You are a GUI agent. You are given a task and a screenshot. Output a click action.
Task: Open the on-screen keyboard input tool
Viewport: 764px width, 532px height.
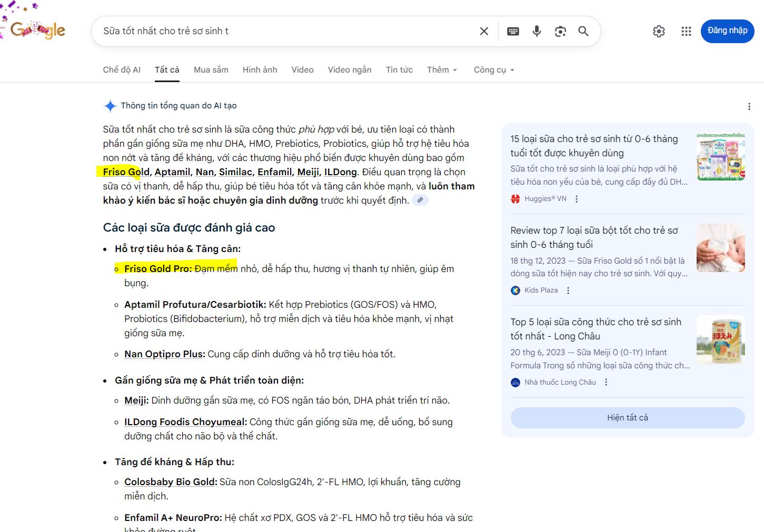[x=513, y=31]
